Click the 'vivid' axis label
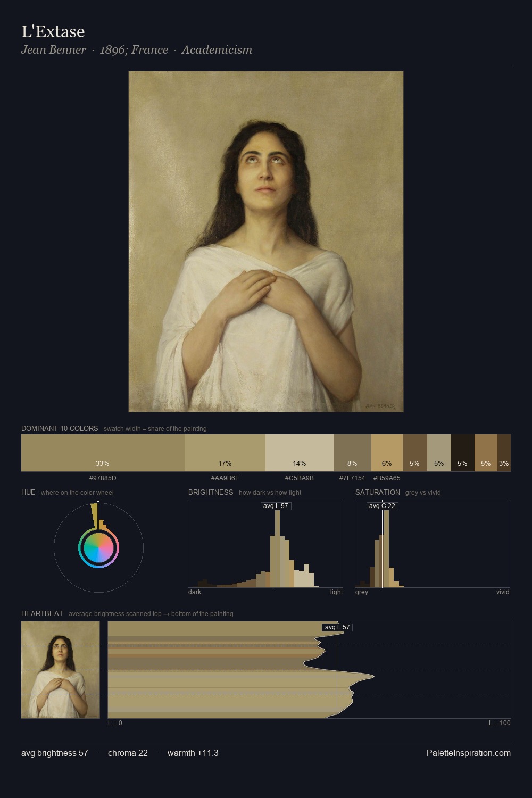 (503, 592)
